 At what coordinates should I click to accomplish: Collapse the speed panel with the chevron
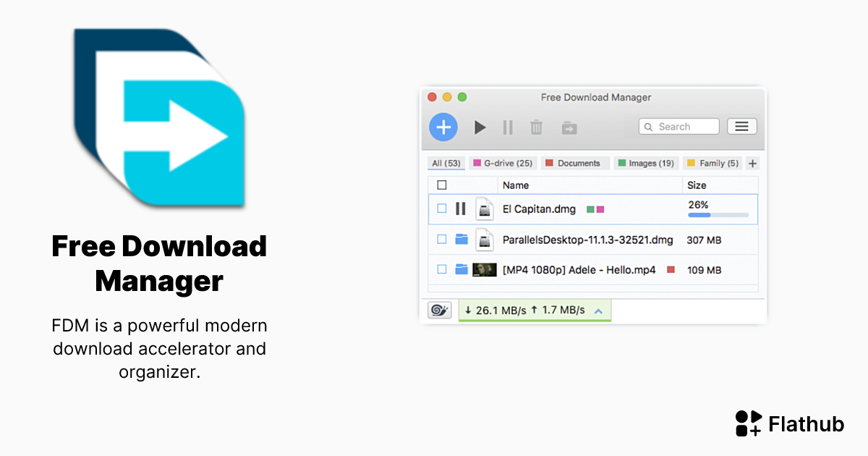pyautogui.click(x=598, y=310)
